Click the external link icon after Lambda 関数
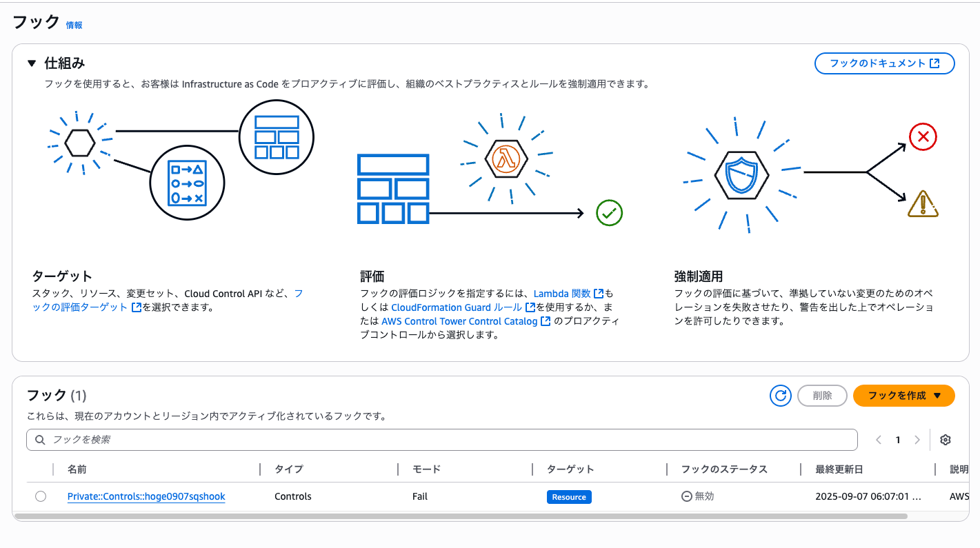 click(x=599, y=294)
